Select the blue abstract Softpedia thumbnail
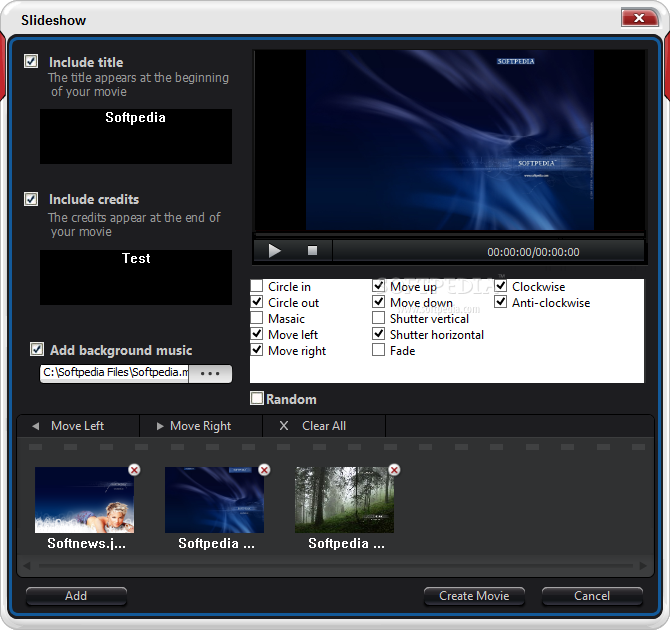670x630 pixels. pos(215,500)
